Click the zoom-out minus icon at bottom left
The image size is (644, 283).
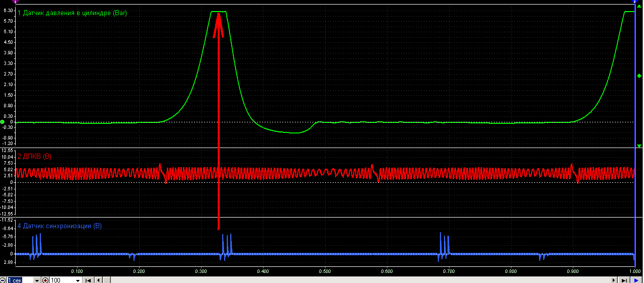click(x=3, y=280)
